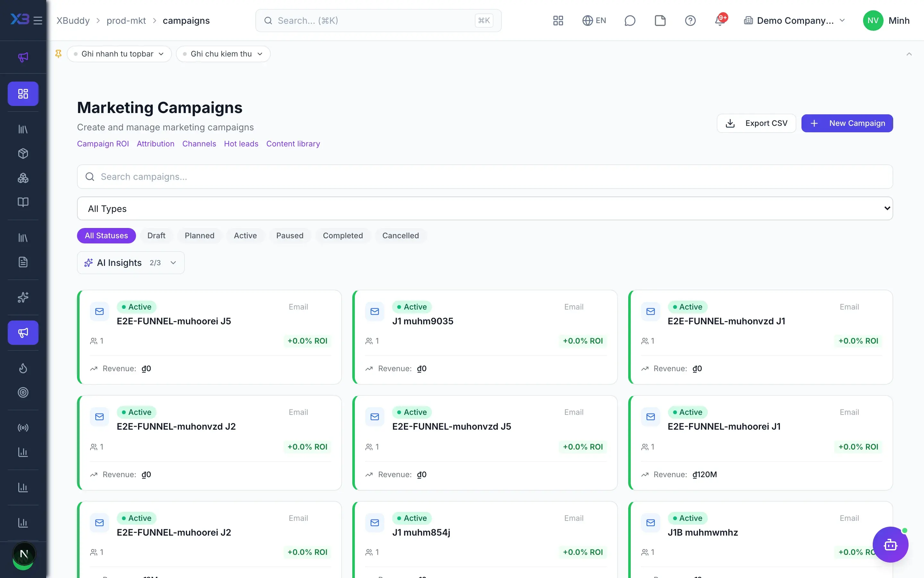Expand the Ghi nhanh tu topbar dropdown
924x578 pixels.
point(119,54)
